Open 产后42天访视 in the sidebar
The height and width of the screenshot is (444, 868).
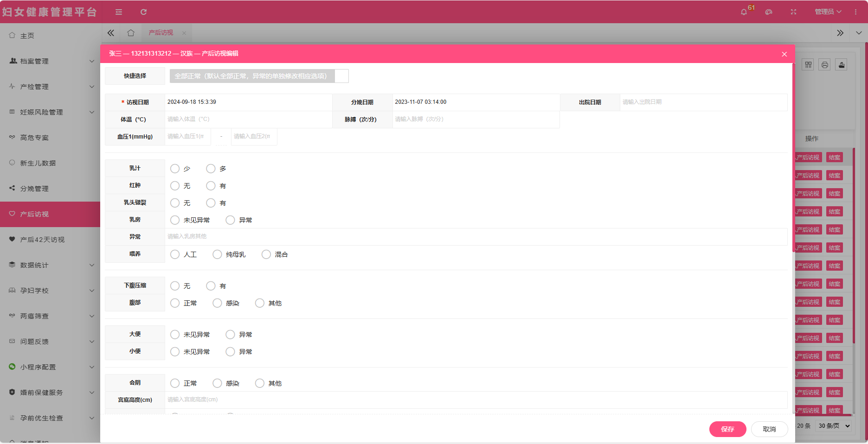[x=42, y=240]
